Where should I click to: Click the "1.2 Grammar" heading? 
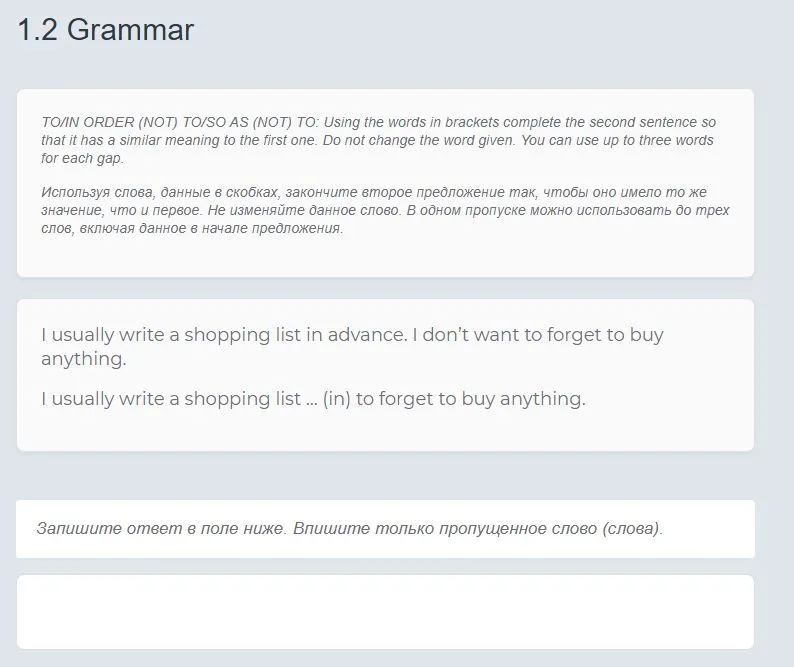tap(105, 31)
